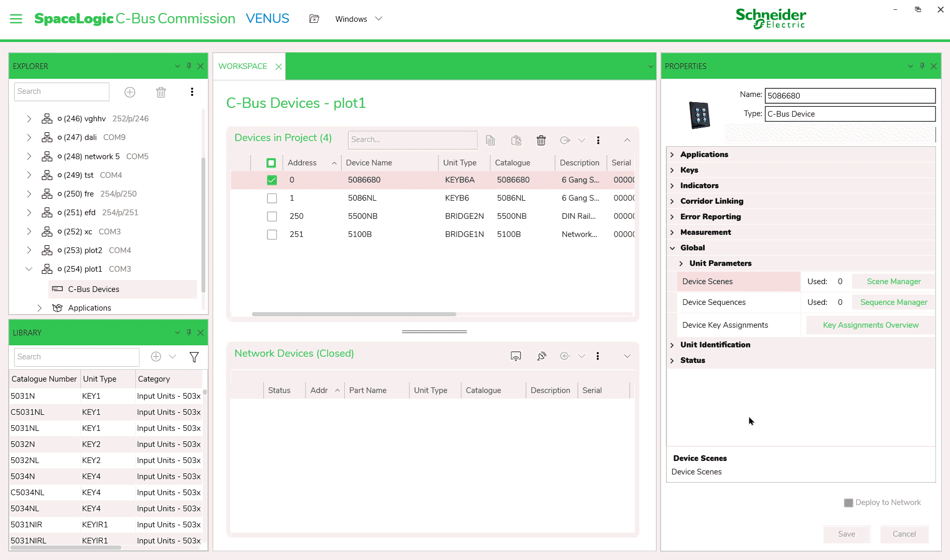Click the network connect plug icon
Image resolution: width=950 pixels, height=560 pixels.
541,356
